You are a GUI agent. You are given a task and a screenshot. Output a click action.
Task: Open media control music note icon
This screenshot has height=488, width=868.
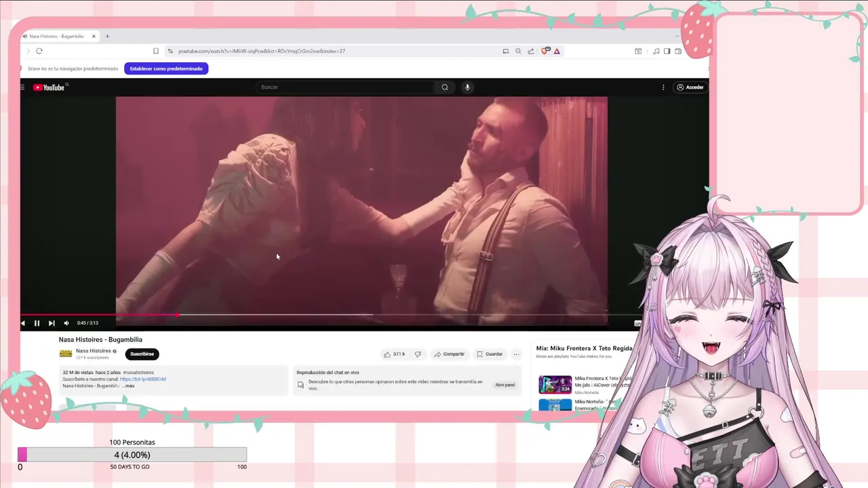click(656, 51)
